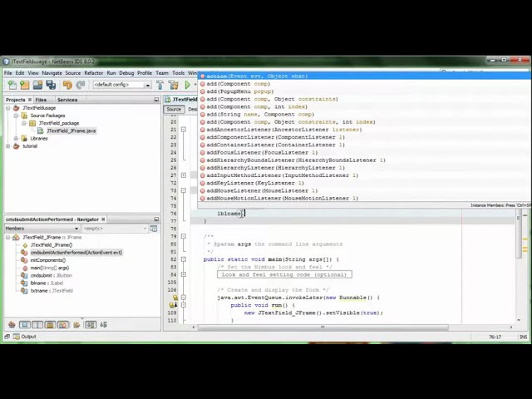Minimize the Projects panel group
The width and height of the screenshot is (532, 399).
pos(156,100)
